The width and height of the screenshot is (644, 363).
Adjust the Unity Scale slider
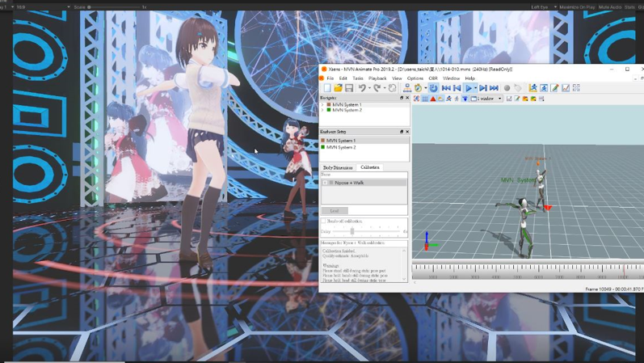(89, 7)
